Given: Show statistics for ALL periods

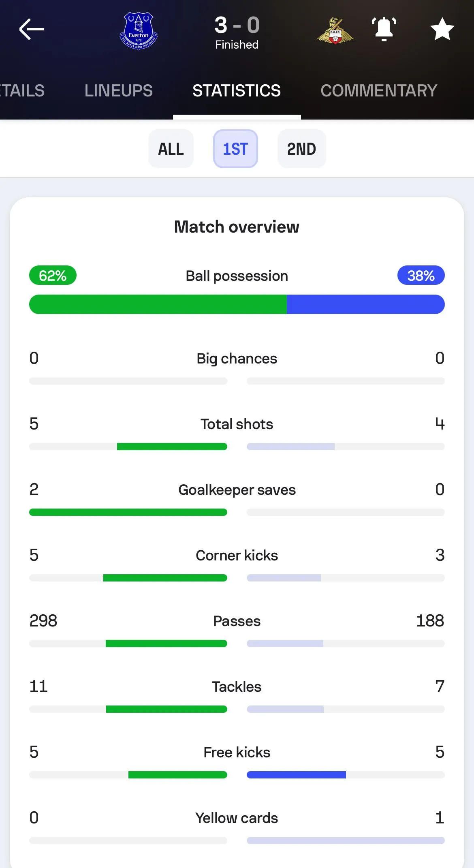Looking at the screenshot, I should [x=171, y=149].
